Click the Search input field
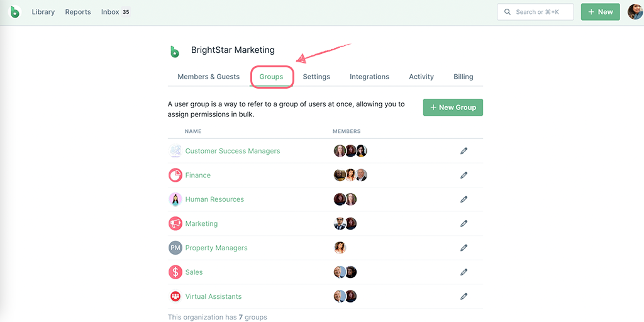644x322 pixels. click(536, 12)
